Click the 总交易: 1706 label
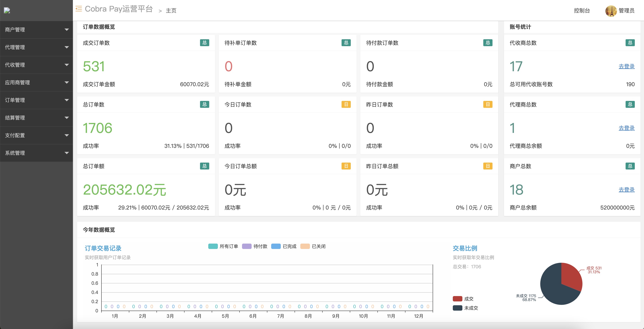The height and width of the screenshot is (329, 644). pos(467,267)
